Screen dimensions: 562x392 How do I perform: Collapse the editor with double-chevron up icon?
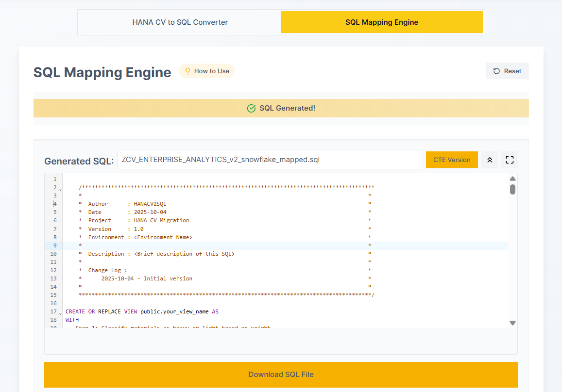click(490, 160)
